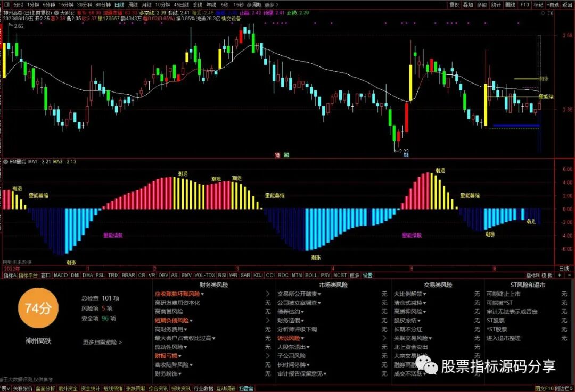Click the 标记 mark button
This screenshot has width=575, height=392.
click(x=538, y=5)
